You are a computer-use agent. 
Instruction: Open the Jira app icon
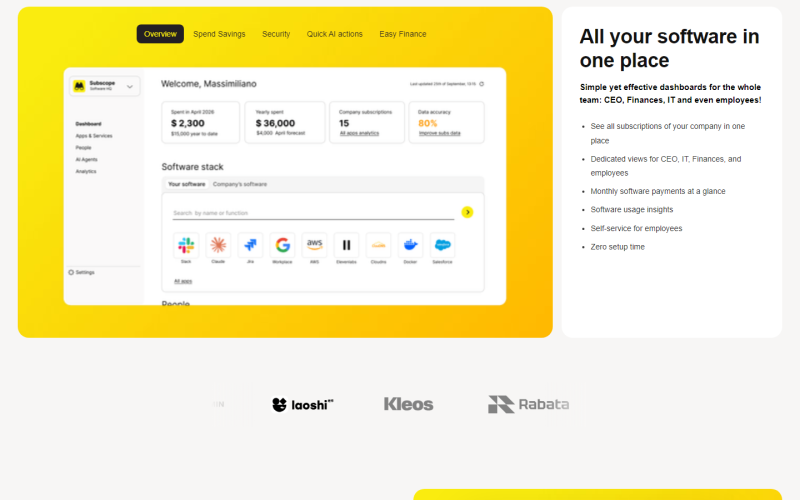[250, 245]
